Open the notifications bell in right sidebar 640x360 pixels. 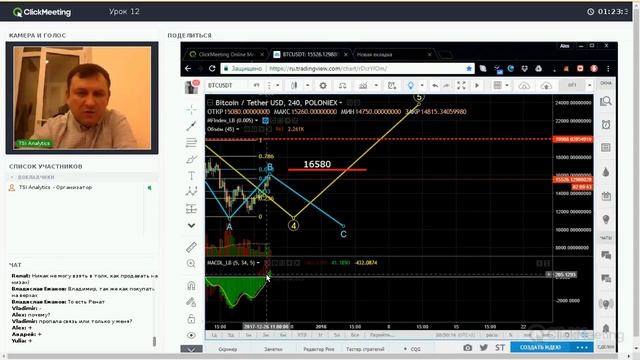click(606, 329)
